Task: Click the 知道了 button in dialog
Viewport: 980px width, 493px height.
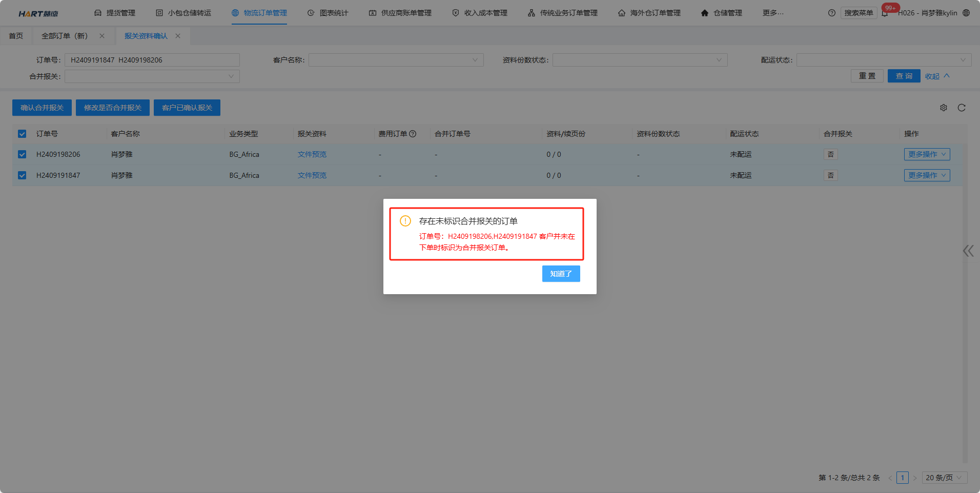Action: coord(561,274)
